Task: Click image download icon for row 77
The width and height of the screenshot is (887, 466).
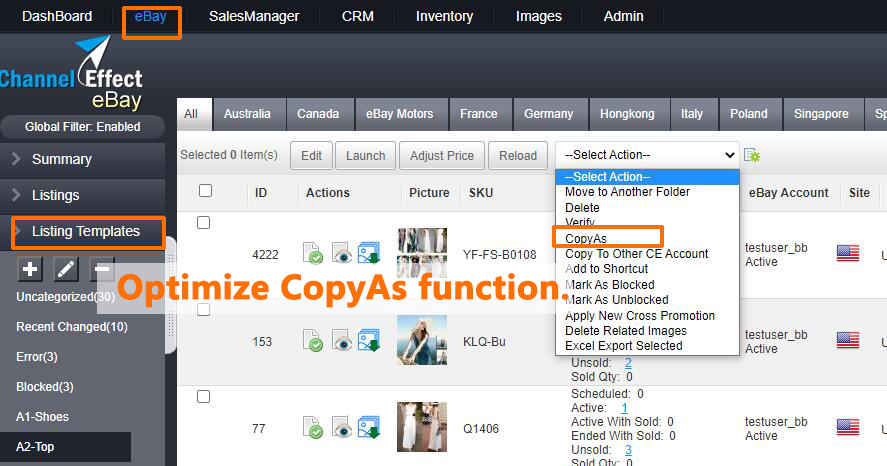Action: (x=369, y=427)
